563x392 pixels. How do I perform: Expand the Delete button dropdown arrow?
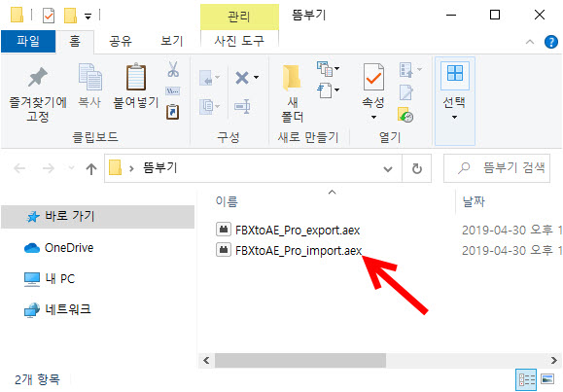[x=256, y=77]
